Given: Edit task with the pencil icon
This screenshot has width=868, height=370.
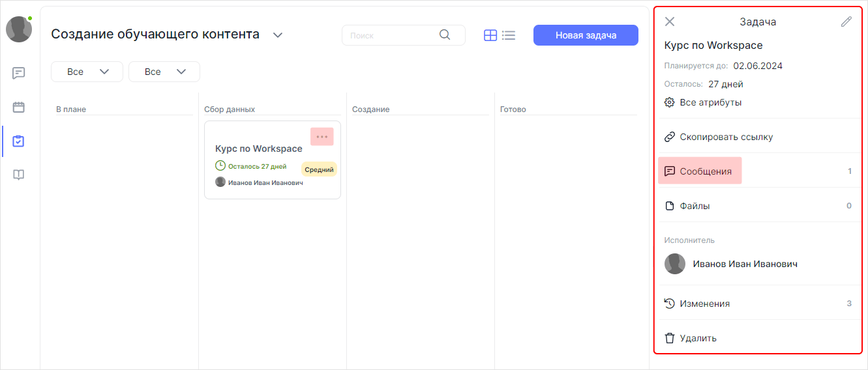Looking at the screenshot, I should pyautogui.click(x=846, y=21).
